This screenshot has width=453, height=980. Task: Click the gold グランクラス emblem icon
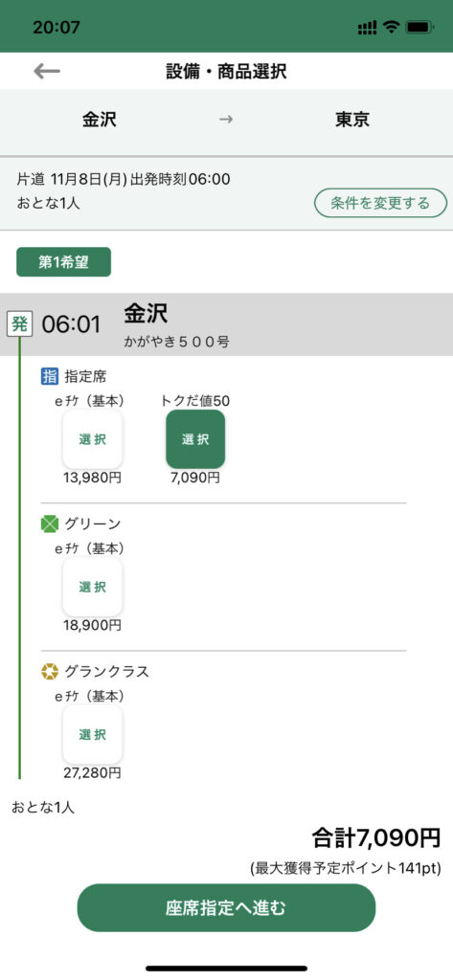click(50, 672)
